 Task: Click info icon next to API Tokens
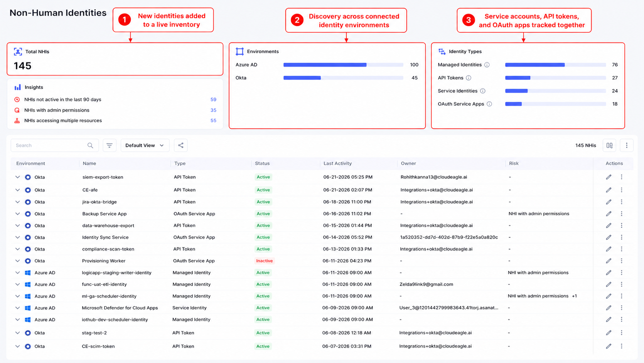[469, 78]
